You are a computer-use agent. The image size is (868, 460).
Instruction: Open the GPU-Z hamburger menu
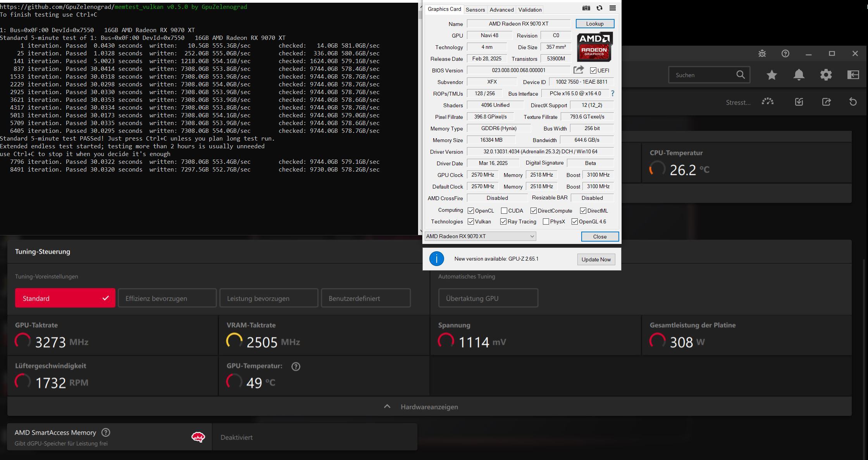613,8
